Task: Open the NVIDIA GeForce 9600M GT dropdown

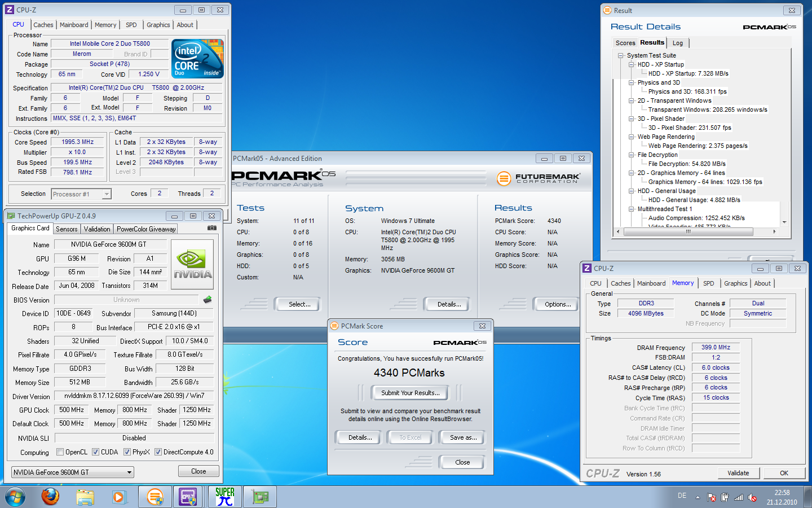Action: click(73, 472)
